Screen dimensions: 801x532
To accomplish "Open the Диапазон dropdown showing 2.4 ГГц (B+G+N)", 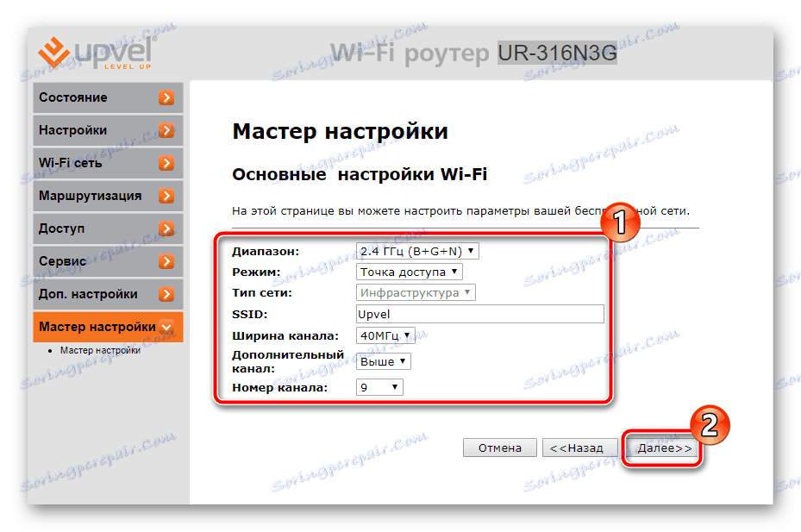I will 417,251.
